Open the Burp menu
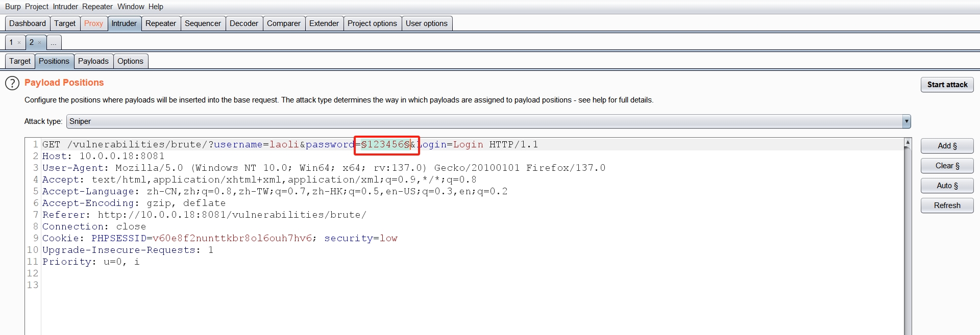Image resolution: width=980 pixels, height=335 pixels. click(x=13, y=7)
